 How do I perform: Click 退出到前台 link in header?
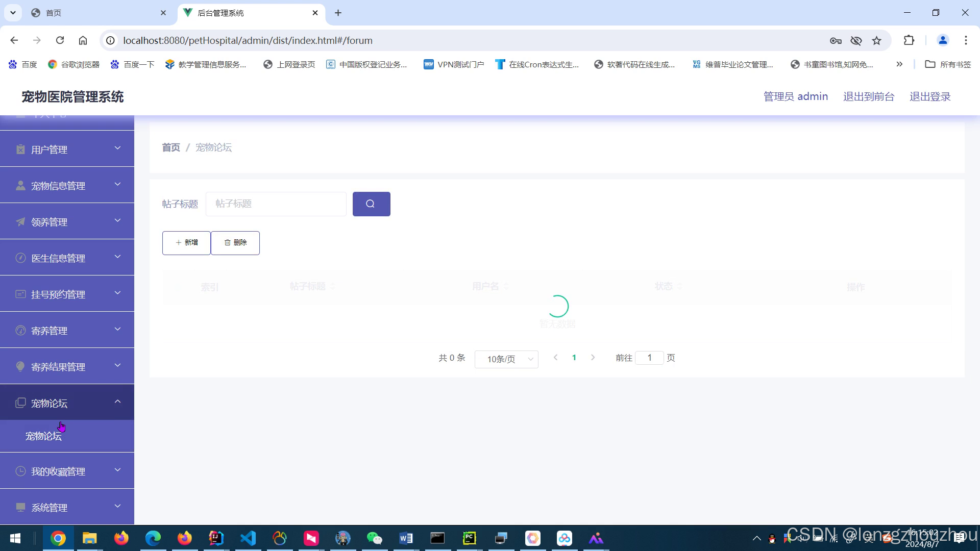[868, 96]
